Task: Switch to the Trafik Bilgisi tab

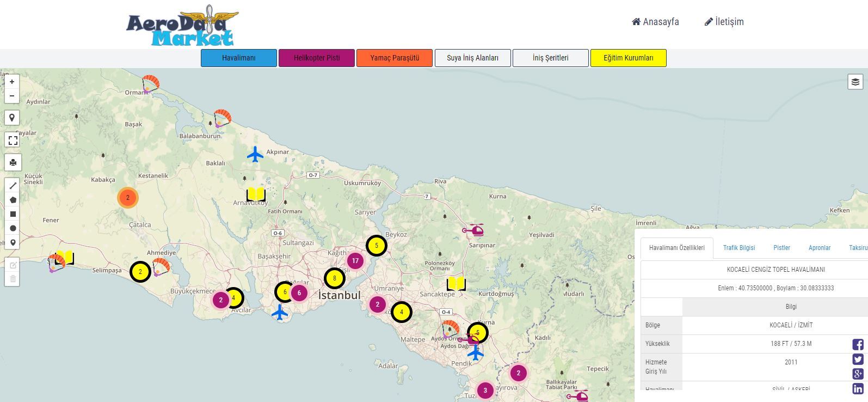Action: tap(738, 248)
